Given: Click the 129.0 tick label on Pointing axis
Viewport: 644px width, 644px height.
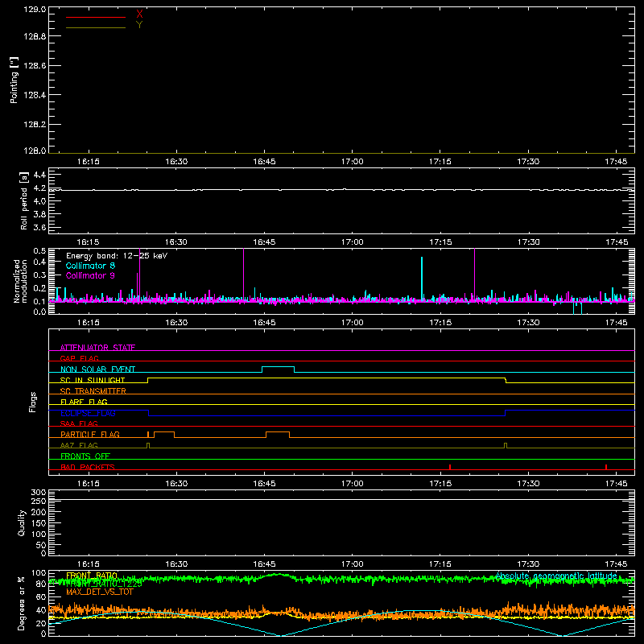Looking at the screenshot, I should point(35,10).
